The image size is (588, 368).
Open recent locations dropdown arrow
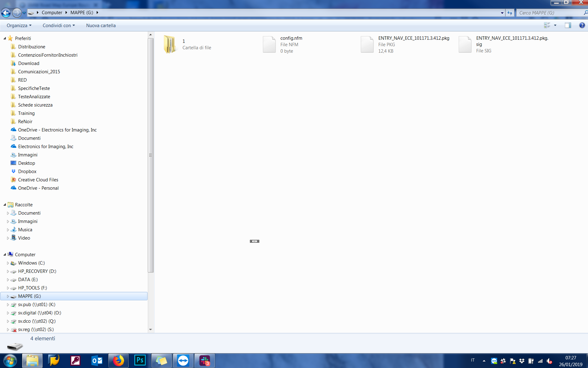[24, 13]
